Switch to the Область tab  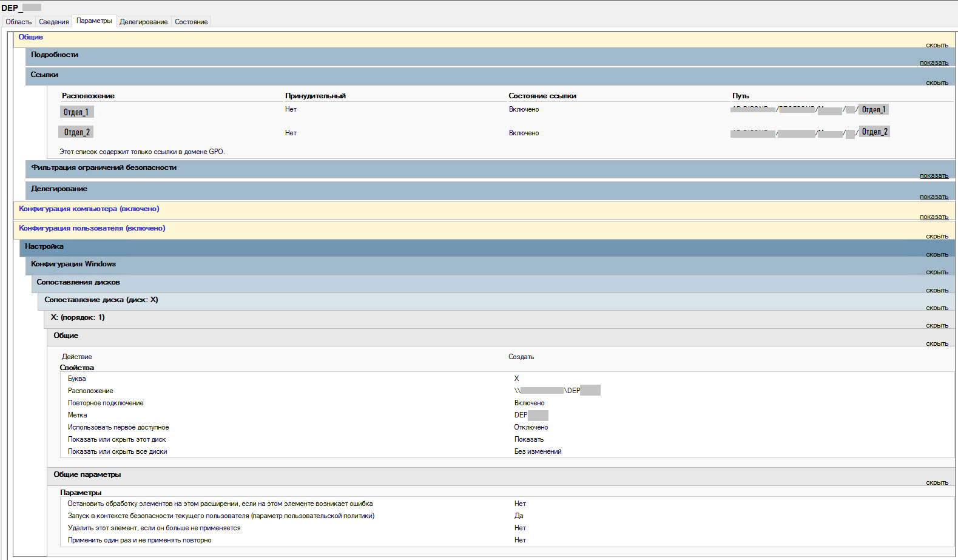point(19,22)
